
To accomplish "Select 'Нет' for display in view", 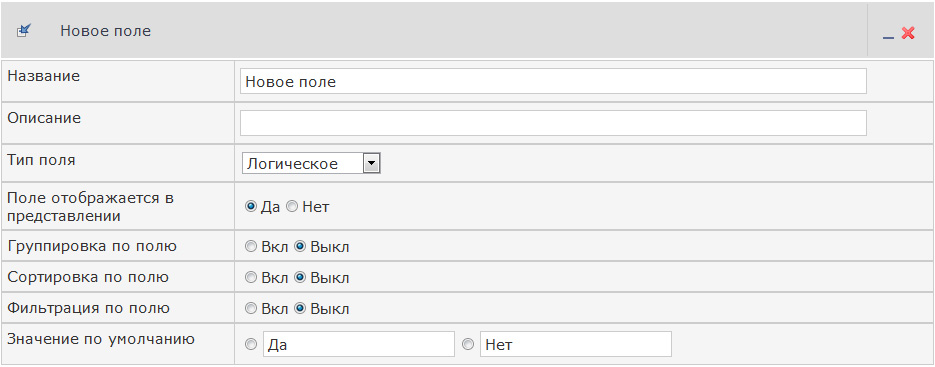I will (x=292, y=206).
